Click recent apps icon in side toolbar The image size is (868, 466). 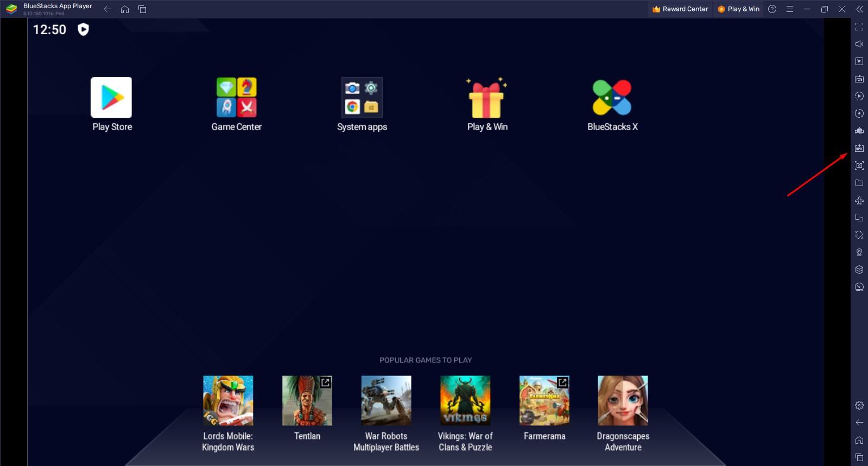coord(859,457)
